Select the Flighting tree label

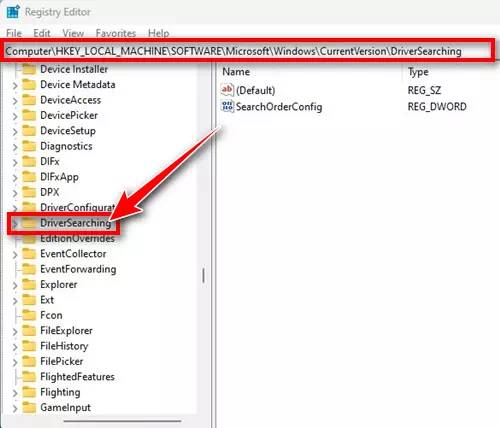60,392
